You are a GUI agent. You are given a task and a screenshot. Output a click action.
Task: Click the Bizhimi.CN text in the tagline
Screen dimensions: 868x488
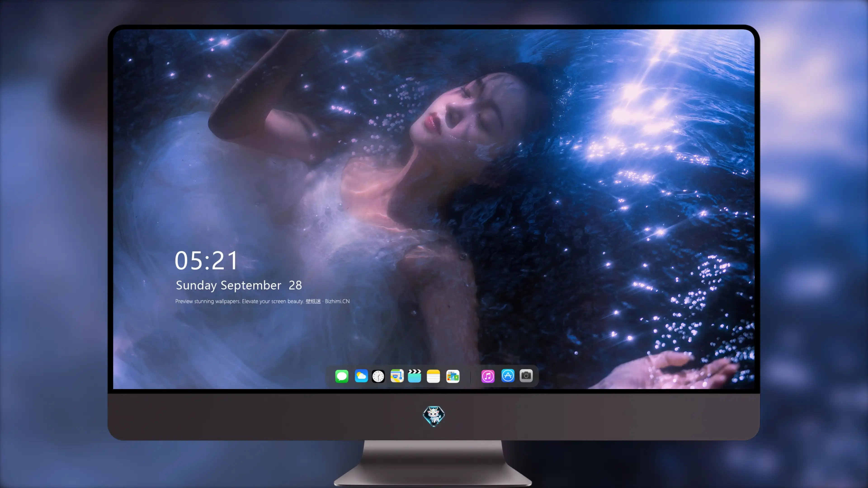point(337,301)
